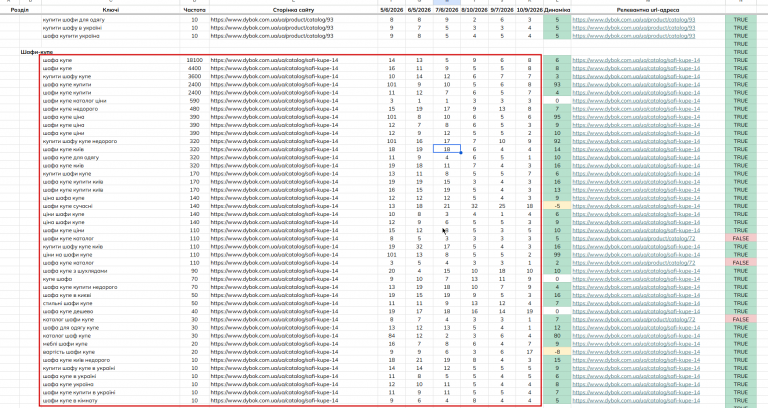768x408 pixels.
Task: Click keyword 'шафа купе дешево'
Action: [68, 312]
